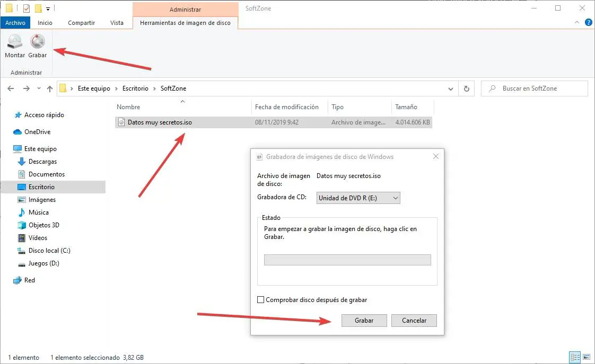
Task: Open the Archivo menu
Action: tap(15, 23)
